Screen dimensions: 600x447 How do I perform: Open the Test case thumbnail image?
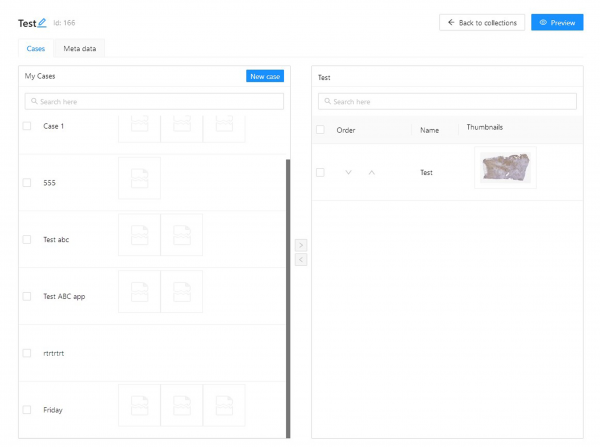(505, 168)
